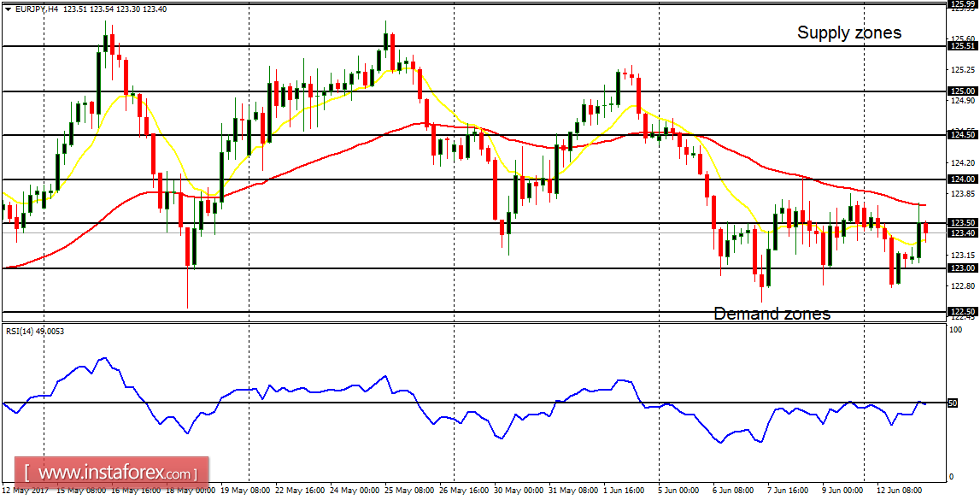Screen dimensions: 980x500
Task: Click the 124.50 price level tag
Action: 962,135
